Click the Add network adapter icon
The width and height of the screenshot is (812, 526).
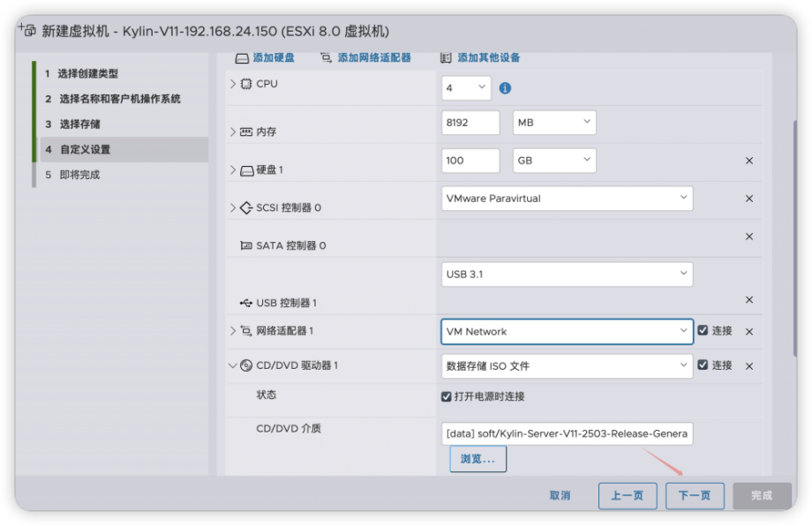click(327, 57)
